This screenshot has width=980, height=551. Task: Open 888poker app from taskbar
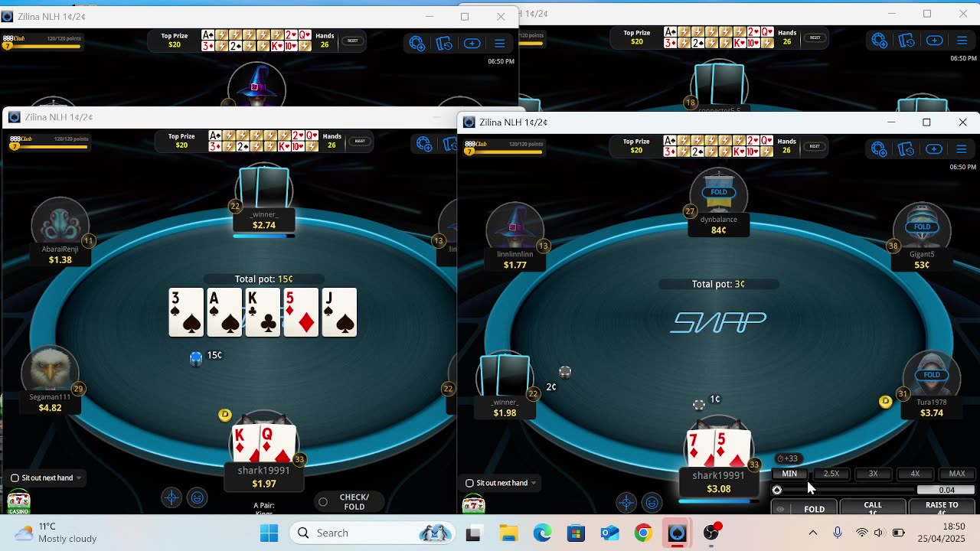pos(677,533)
